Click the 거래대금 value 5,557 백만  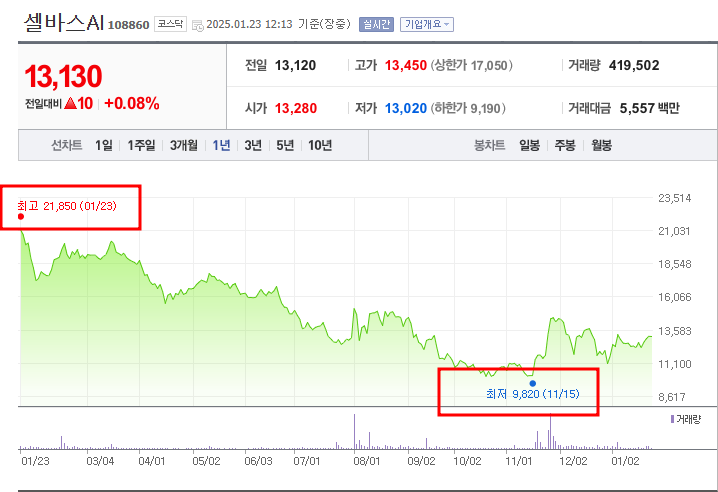[x=650, y=109]
